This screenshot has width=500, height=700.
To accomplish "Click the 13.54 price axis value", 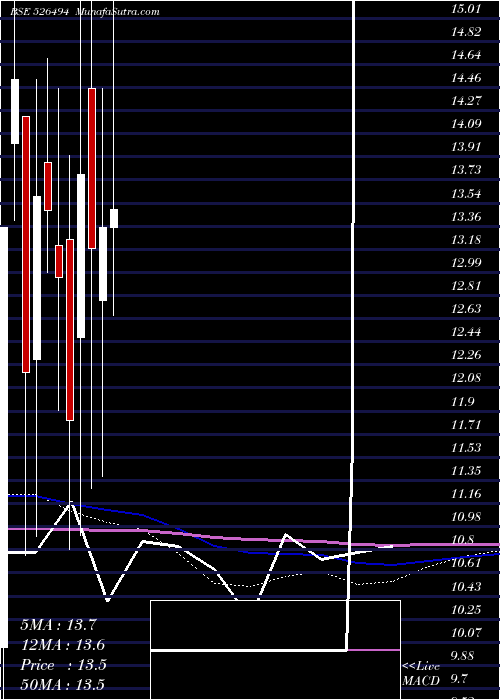I will click(x=466, y=194).
